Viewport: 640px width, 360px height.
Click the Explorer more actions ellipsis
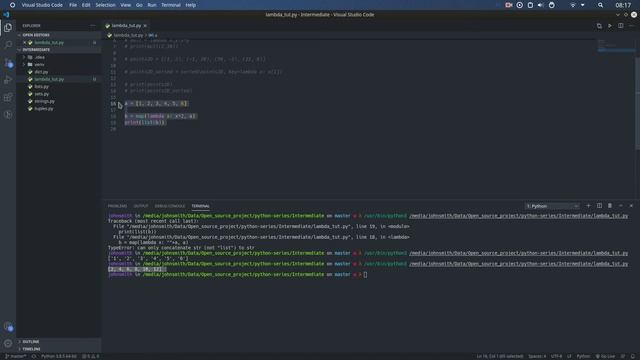click(93, 25)
